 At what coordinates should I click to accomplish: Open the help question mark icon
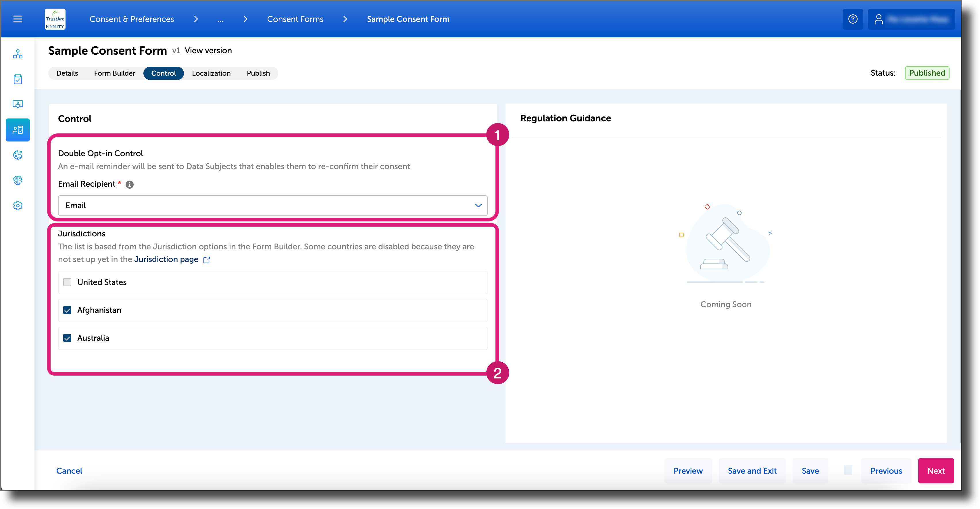(853, 19)
